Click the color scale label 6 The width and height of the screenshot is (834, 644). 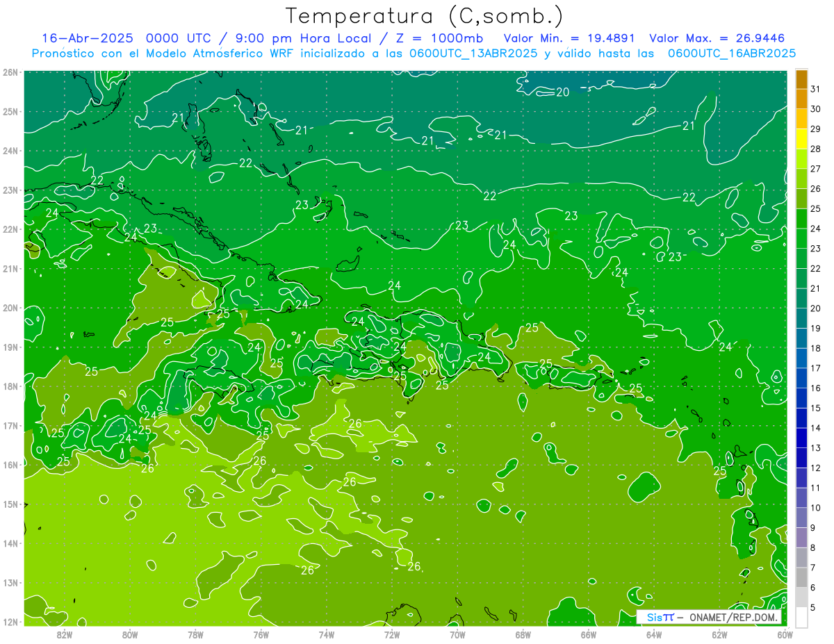[813, 588]
